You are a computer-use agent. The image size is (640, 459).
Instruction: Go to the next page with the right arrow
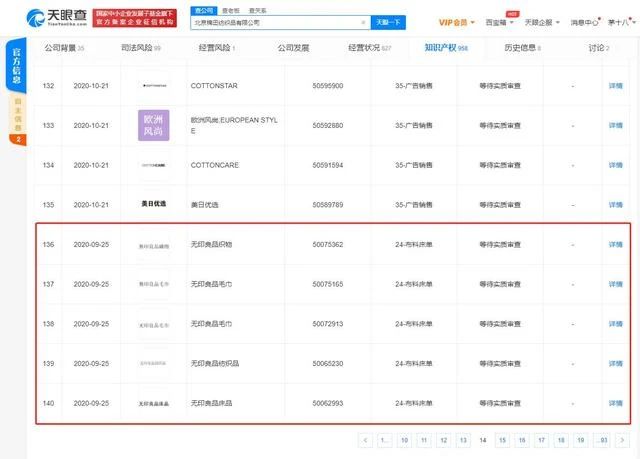click(x=622, y=440)
